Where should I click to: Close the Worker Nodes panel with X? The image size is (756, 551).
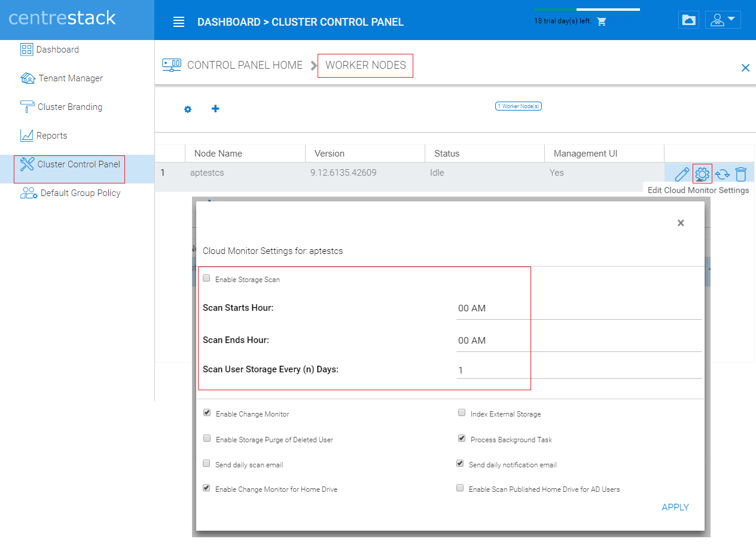tap(745, 68)
